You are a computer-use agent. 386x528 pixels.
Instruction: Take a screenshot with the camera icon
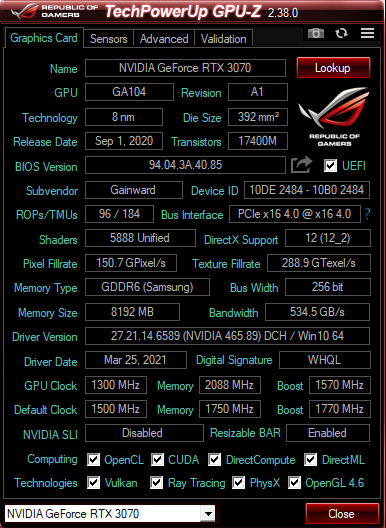point(316,33)
